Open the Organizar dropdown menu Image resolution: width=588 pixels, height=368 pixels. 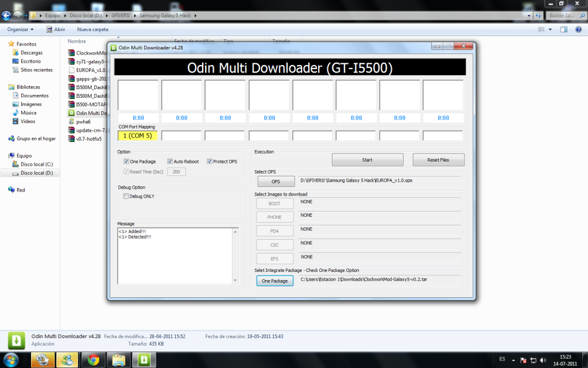point(20,29)
